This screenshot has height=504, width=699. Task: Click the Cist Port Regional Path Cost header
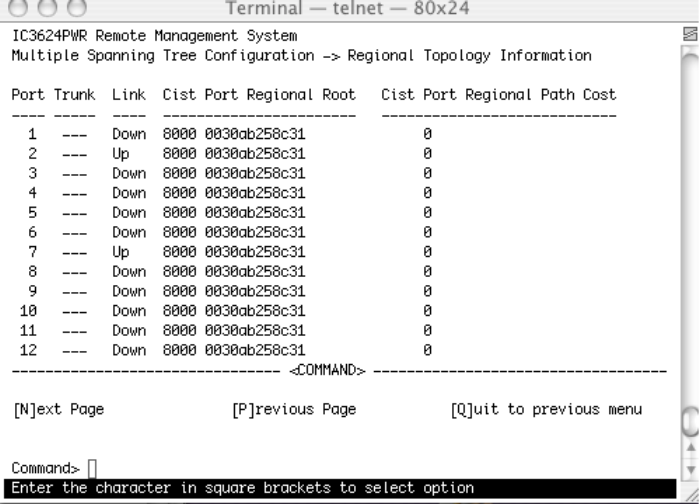498,94
